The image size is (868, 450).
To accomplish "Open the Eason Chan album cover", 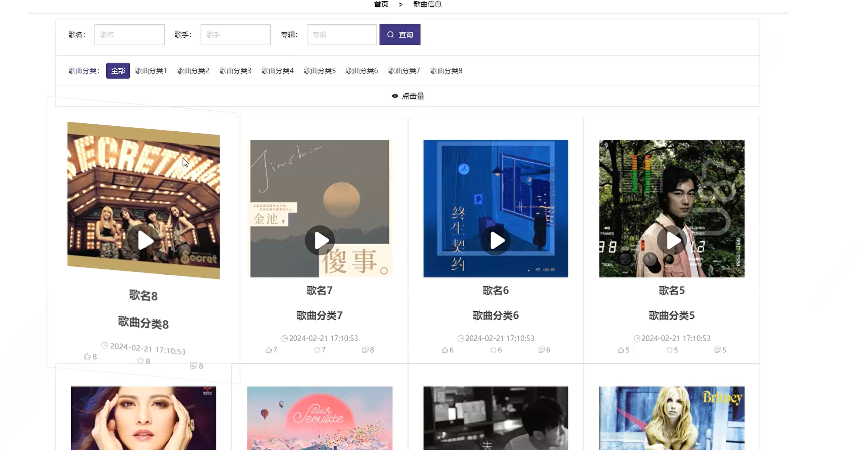I will 672,208.
